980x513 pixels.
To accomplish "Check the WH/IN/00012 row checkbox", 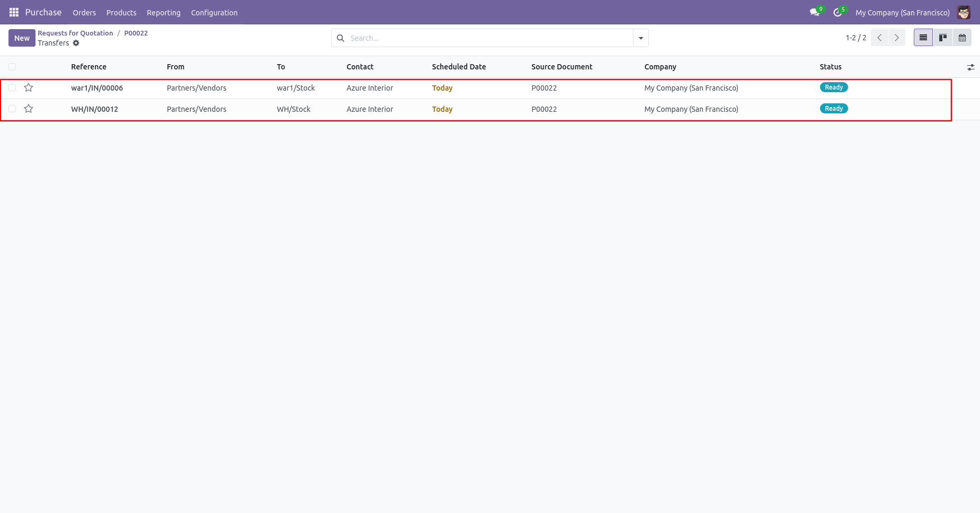I will [x=12, y=109].
